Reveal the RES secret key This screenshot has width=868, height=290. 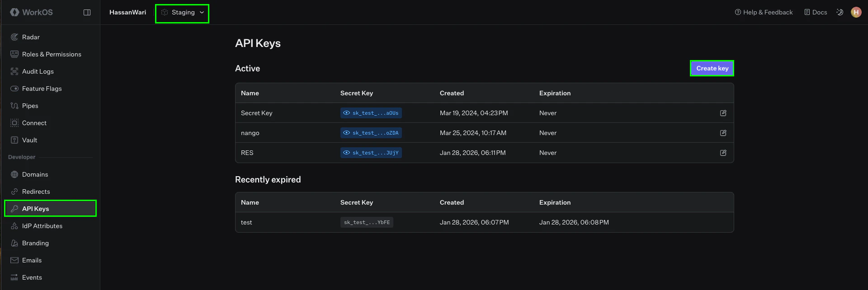347,153
